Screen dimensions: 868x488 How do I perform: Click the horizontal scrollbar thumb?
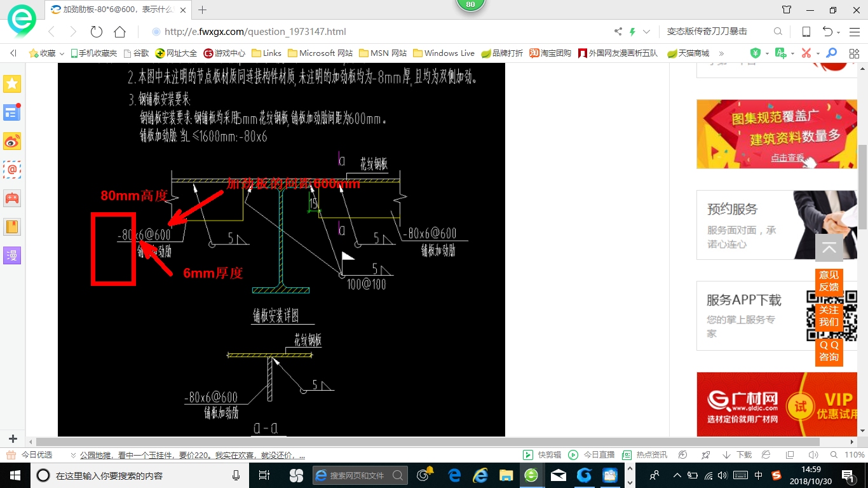[428, 442]
